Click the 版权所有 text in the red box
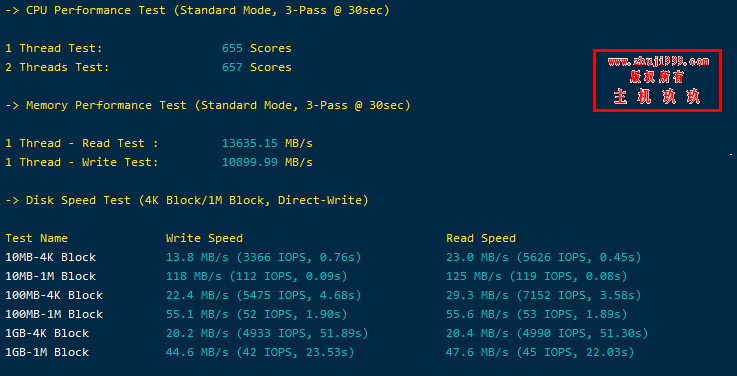 [657, 76]
